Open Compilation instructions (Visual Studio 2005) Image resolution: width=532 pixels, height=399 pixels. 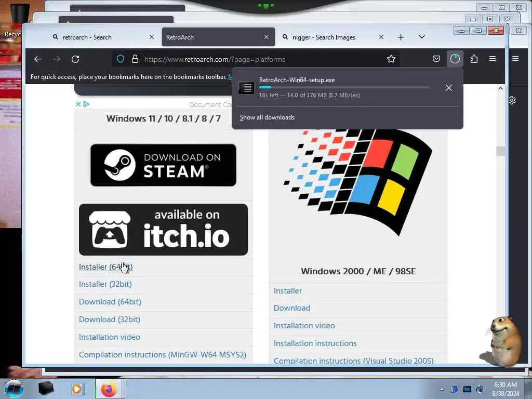coord(353,361)
